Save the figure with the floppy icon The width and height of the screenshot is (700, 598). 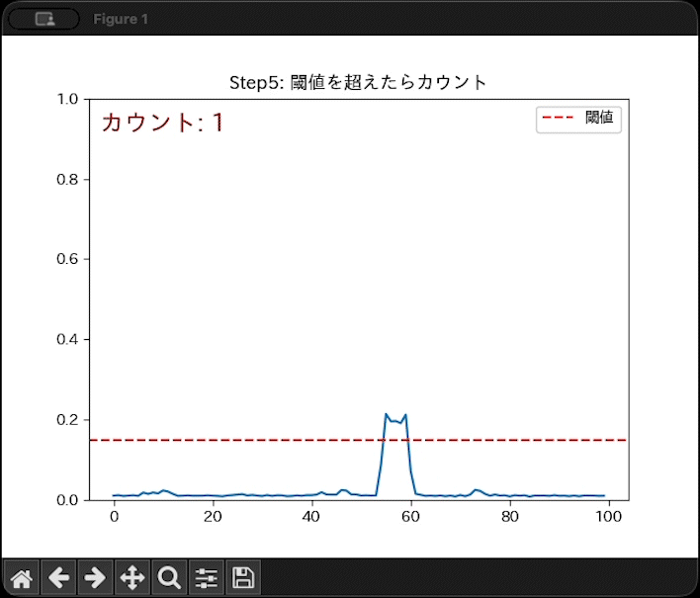point(243,578)
